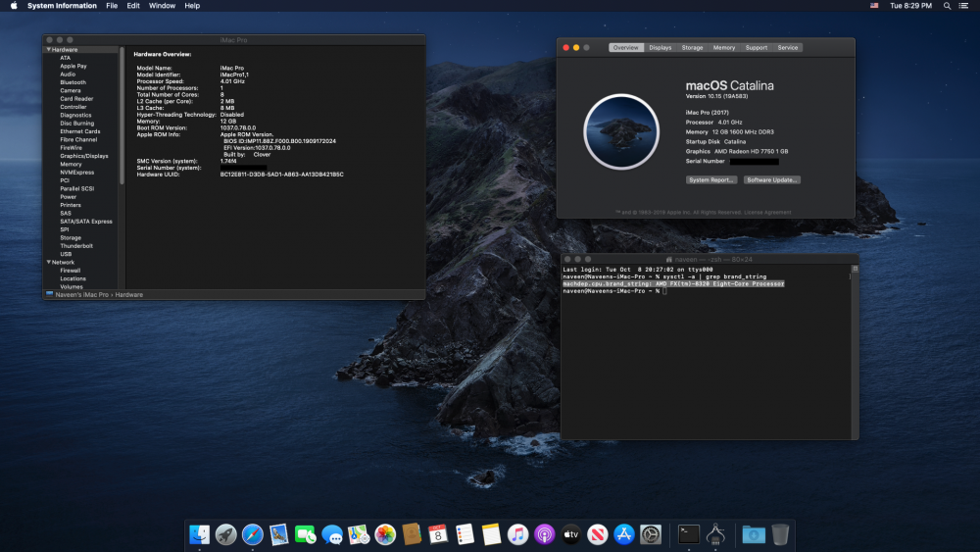The height and width of the screenshot is (552, 980).
Task: Open Launchpad rocket icon in dock
Action: pyautogui.click(x=225, y=534)
